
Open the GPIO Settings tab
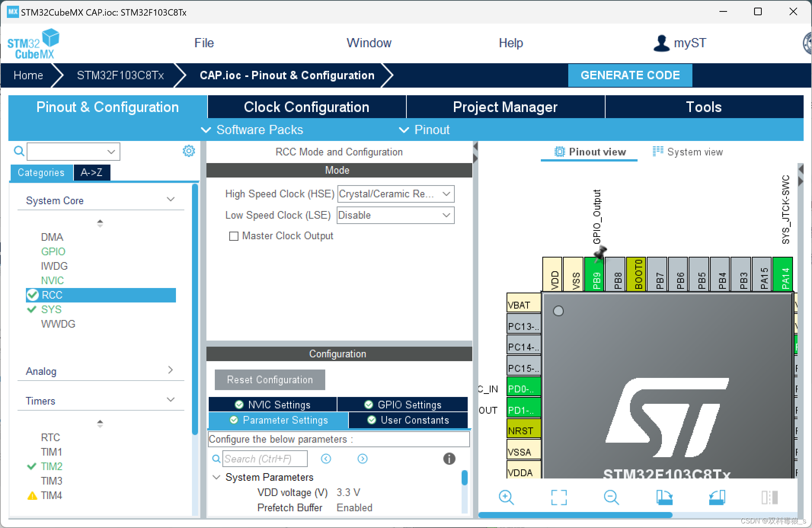pyautogui.click(x=403, y=405)
